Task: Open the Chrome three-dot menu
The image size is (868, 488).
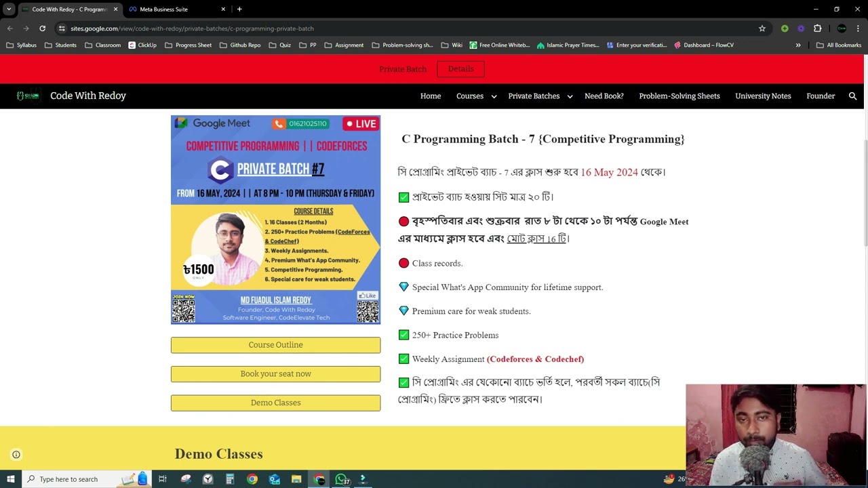Action: pyautogui.click(x=859, y=28)
